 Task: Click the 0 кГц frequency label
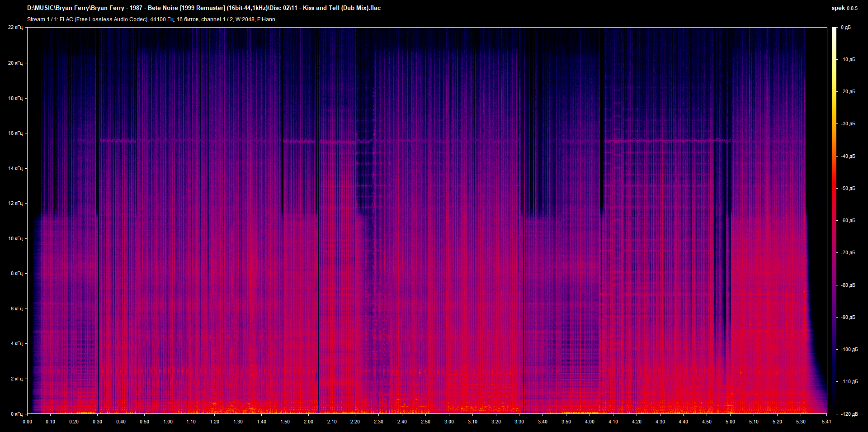tap(17, 414)
